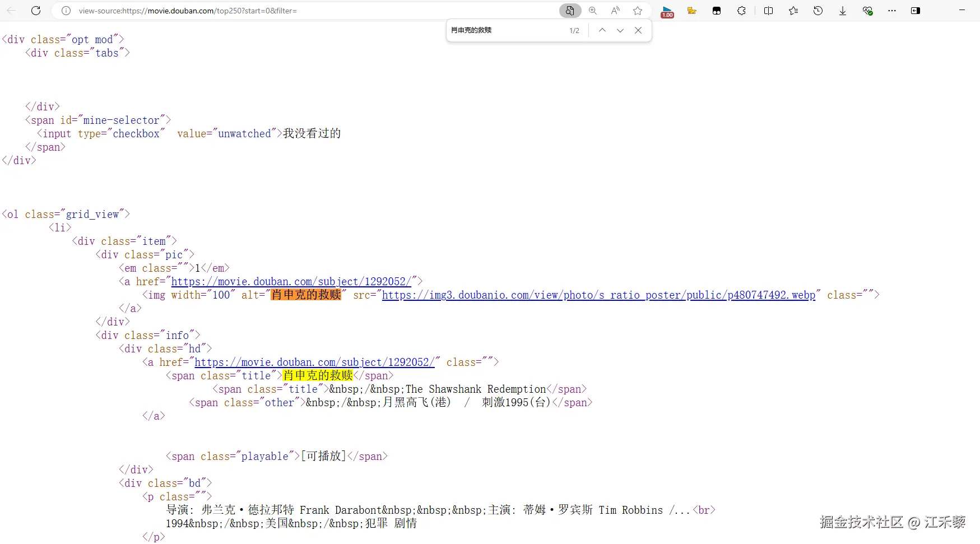
Task: Click the div class bd line
Action: coord(165,483)
